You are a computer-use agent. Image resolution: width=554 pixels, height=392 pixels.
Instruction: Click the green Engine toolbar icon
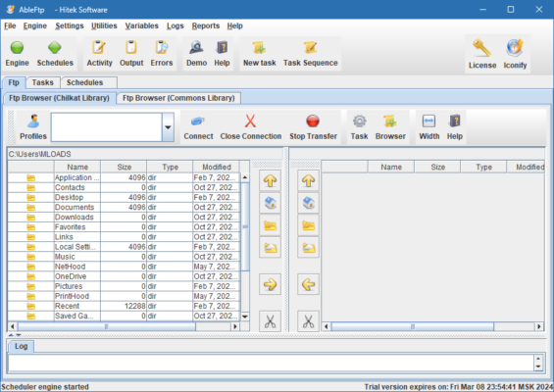click(x=17, y=47)
